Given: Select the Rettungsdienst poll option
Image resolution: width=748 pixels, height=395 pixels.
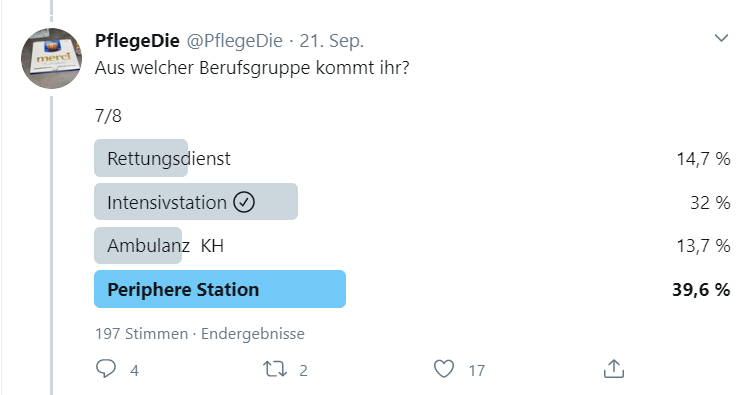Looking at the screenshot, I should pyautogui.click(x=168, y=158).
